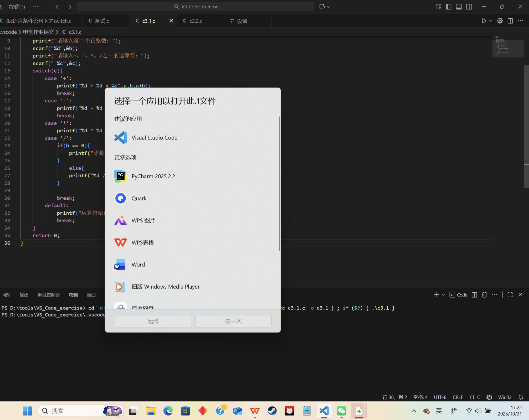
Task: Click the split editor icon
Action: click(x=510, y=21)
